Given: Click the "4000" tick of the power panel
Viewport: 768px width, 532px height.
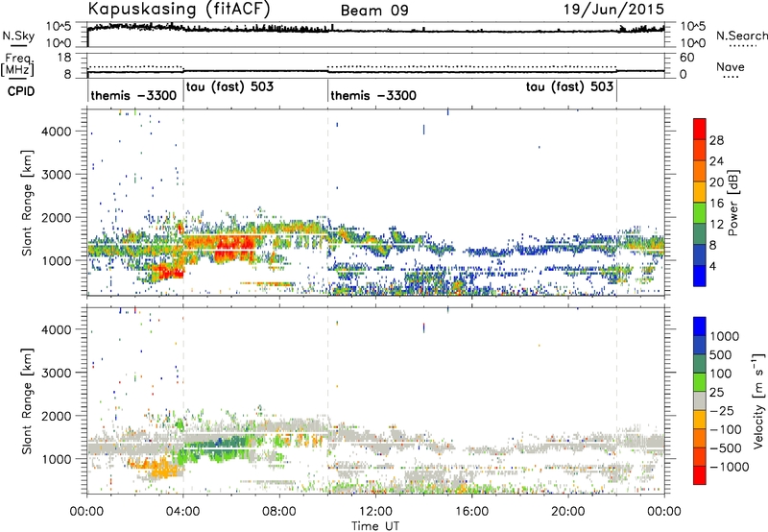Looking at the screenshot, I should [x=57, y=132].
